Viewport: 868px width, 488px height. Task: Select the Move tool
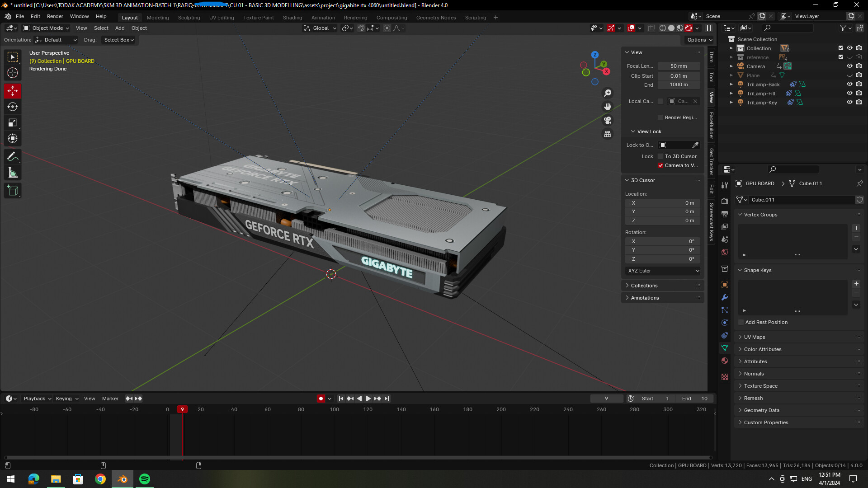13,91
